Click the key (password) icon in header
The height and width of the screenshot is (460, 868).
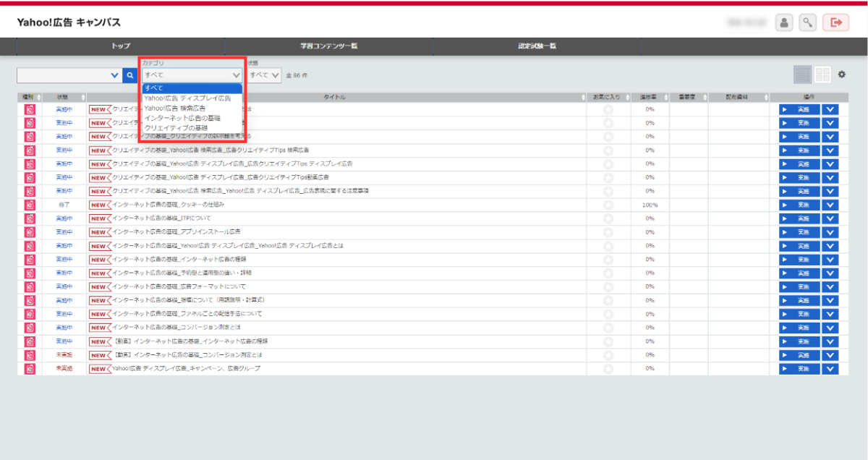pos(808,22)
